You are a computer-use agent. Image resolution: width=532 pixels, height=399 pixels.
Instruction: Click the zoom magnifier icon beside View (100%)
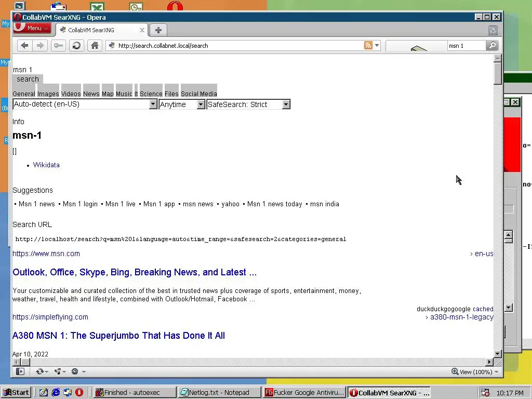[455, 371]
